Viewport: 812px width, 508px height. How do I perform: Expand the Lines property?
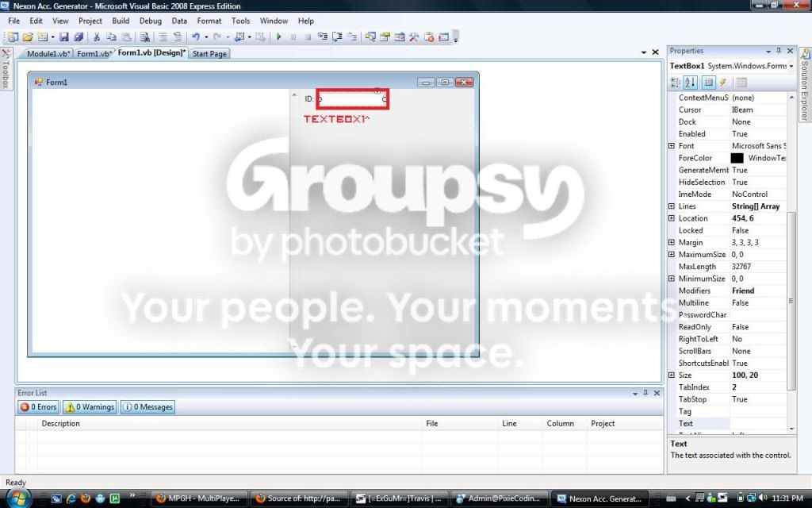pos(672,206)
